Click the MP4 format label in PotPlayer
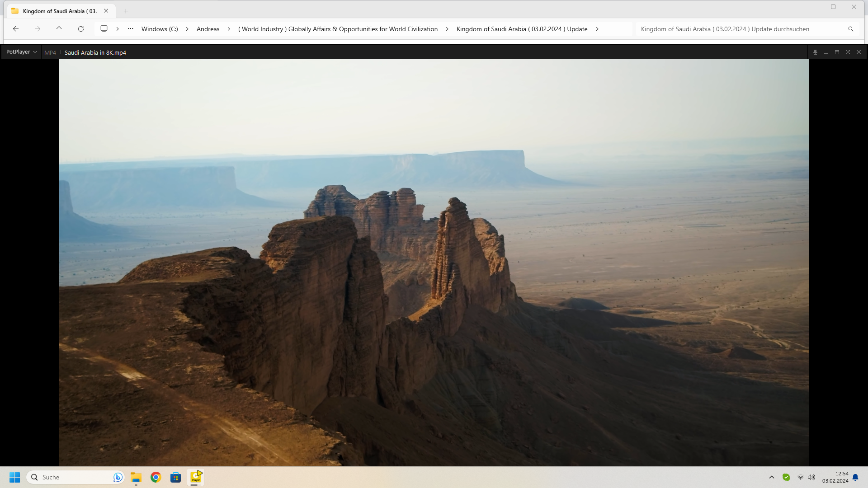 point(50,52)
